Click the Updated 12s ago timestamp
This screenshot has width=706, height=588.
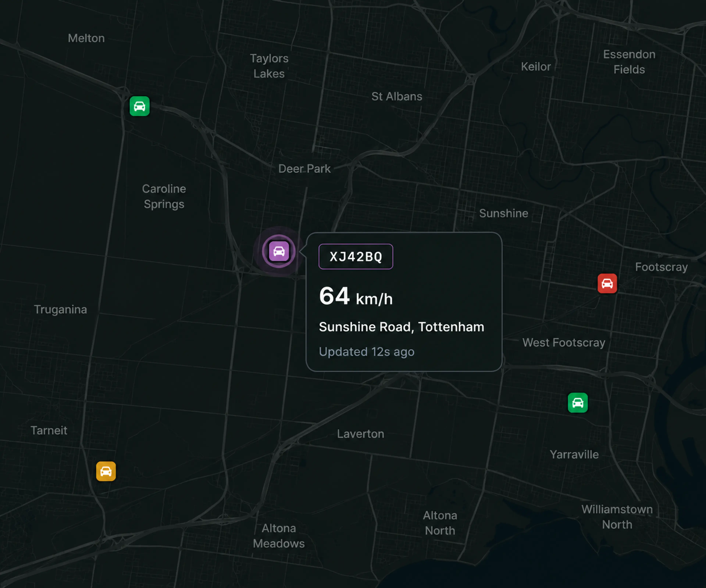pyautogui.click(x=366, y=352)
